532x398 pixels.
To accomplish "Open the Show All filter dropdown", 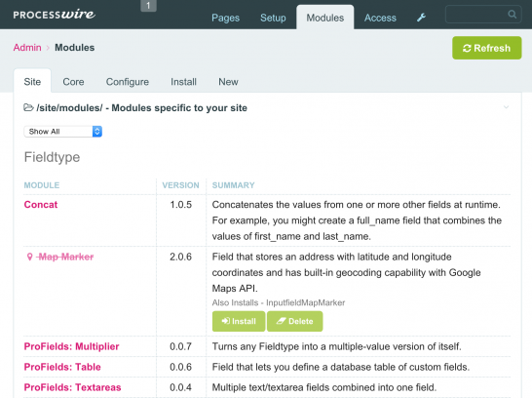I will tap(62, 132).
